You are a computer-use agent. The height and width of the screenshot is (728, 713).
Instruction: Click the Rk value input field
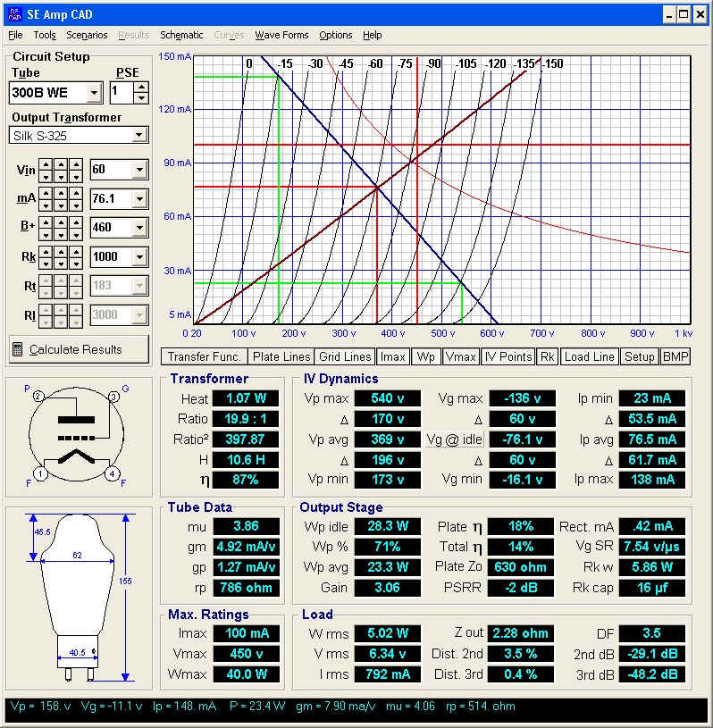tap(110, 257)
